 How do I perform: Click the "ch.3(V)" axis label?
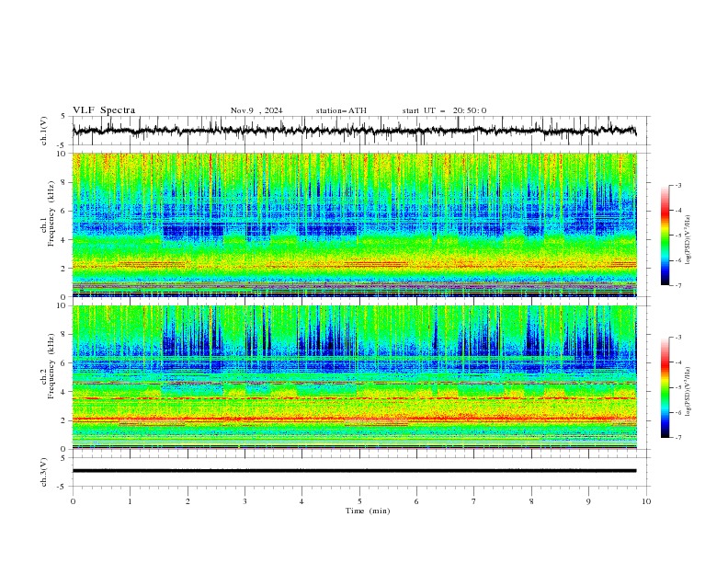point(44,472)
